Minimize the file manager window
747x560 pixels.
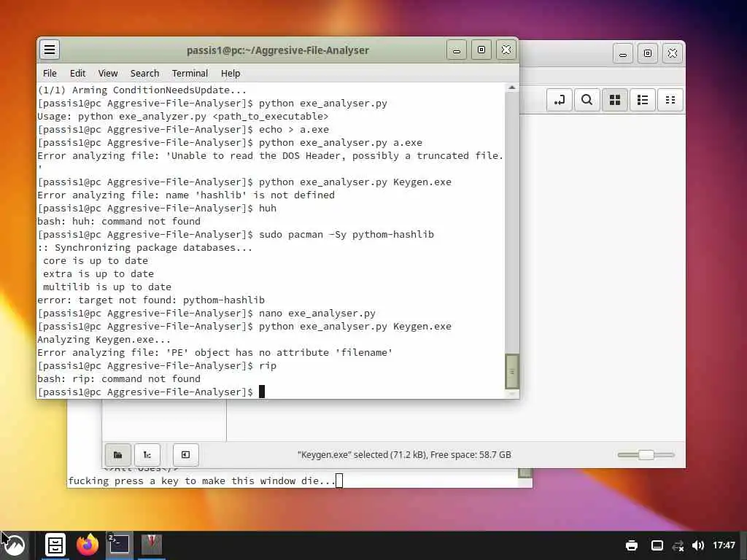click(623, 53)
